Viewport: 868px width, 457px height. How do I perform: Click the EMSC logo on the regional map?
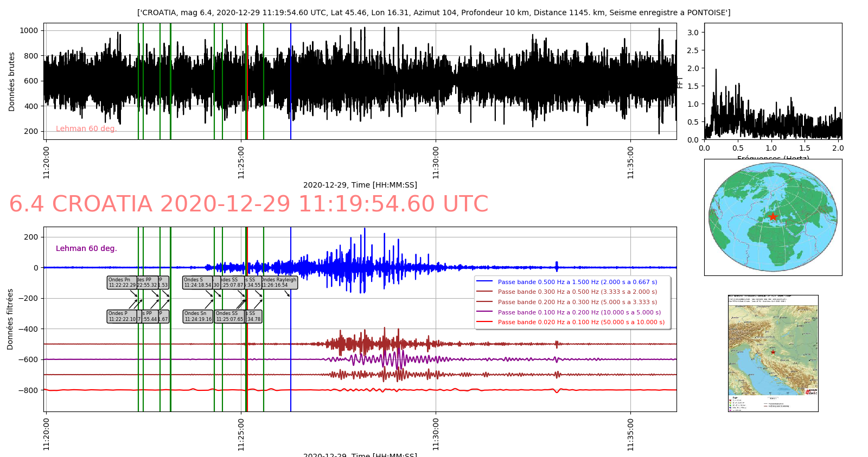tap(812, 391)
